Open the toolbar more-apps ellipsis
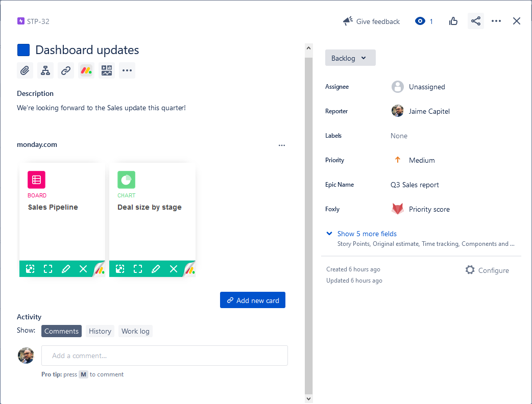The height and width of the screenshot is (404, 532). [127, 70]
